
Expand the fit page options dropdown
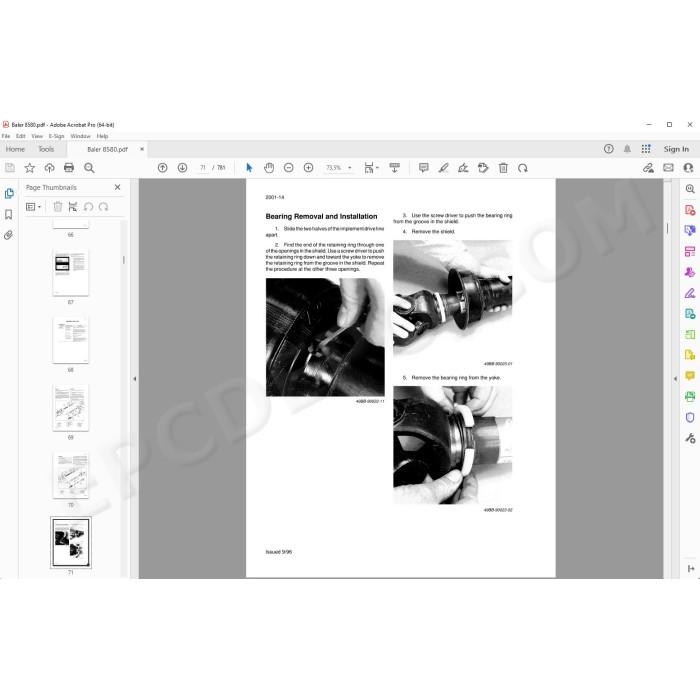378,168
